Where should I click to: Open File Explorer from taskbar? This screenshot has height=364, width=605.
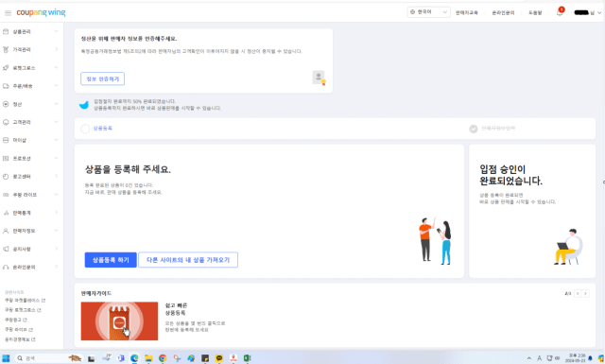point(148,358)
